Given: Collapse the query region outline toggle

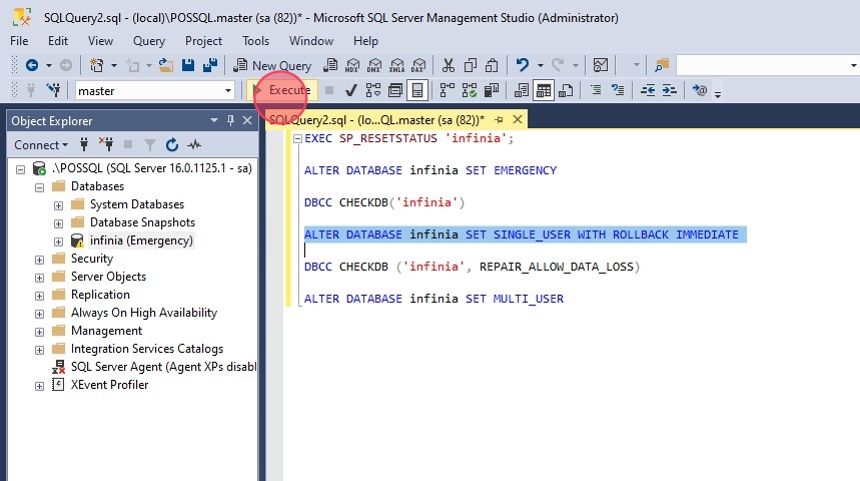Looking at the screenshot, I should 297,139.
